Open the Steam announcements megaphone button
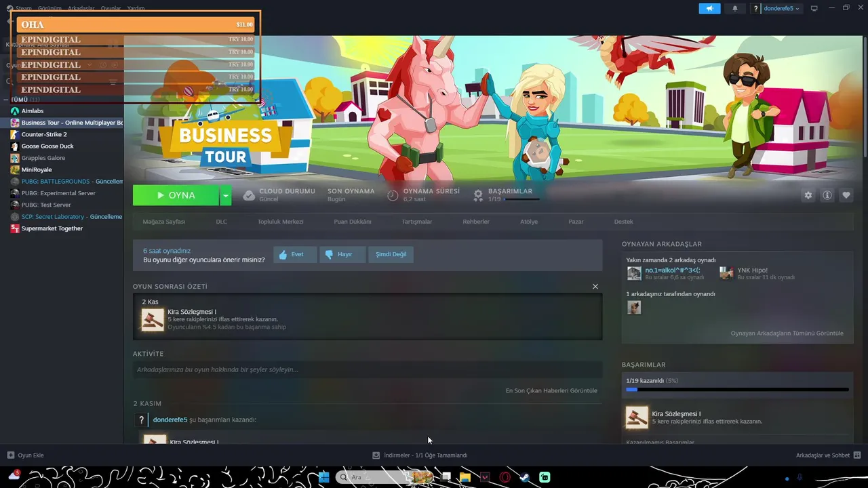 (709, 9)
